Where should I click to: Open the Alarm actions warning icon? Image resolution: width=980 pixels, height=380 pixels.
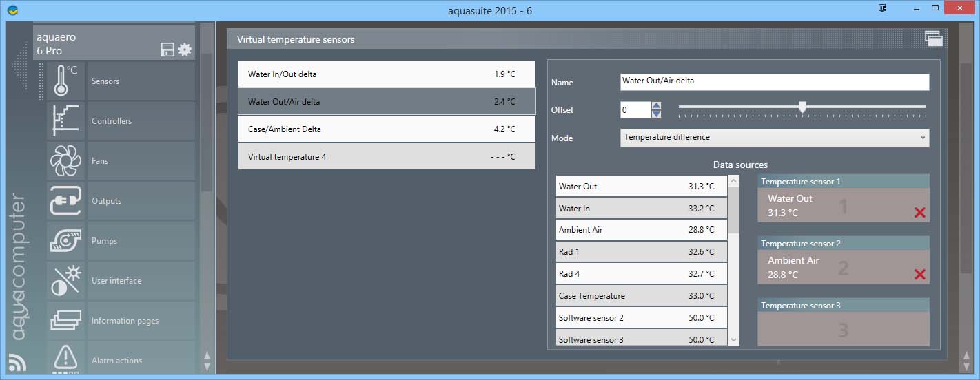click(x=66, y=359)
